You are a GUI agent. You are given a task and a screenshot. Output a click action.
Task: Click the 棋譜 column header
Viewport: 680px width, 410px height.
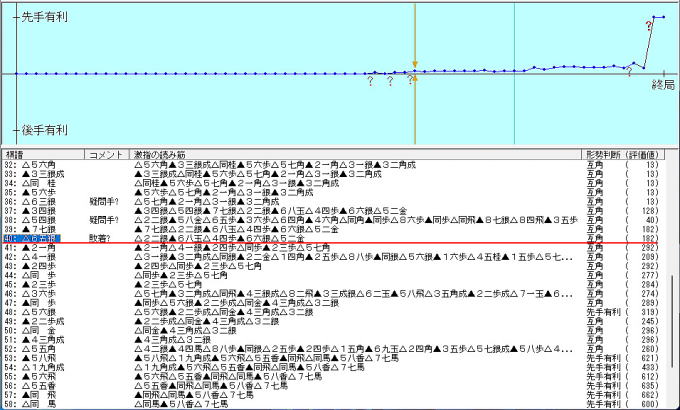16,154
